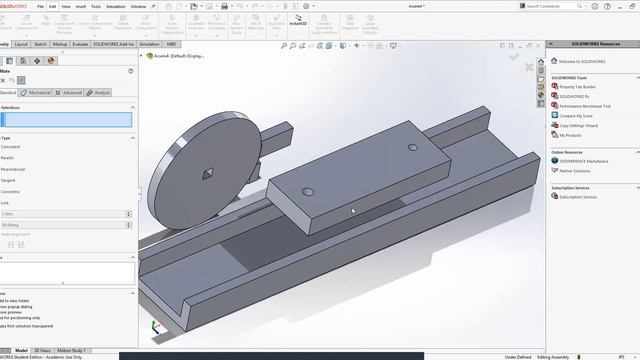Open the 3DEXPERIENCE Marketplace link

(580, 161)
